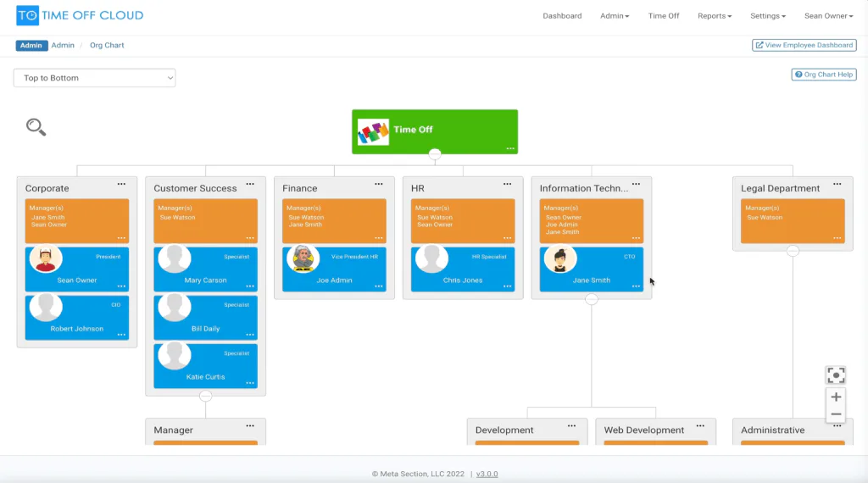
Task: Open the Time Off menu item
Action: (x=663, y=16)
